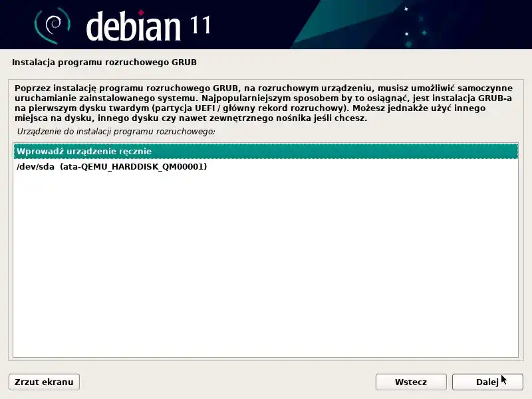Viewport: 532px width, 399px height.
Task: Click the Debian swirl logo
Action: [52, 25]
